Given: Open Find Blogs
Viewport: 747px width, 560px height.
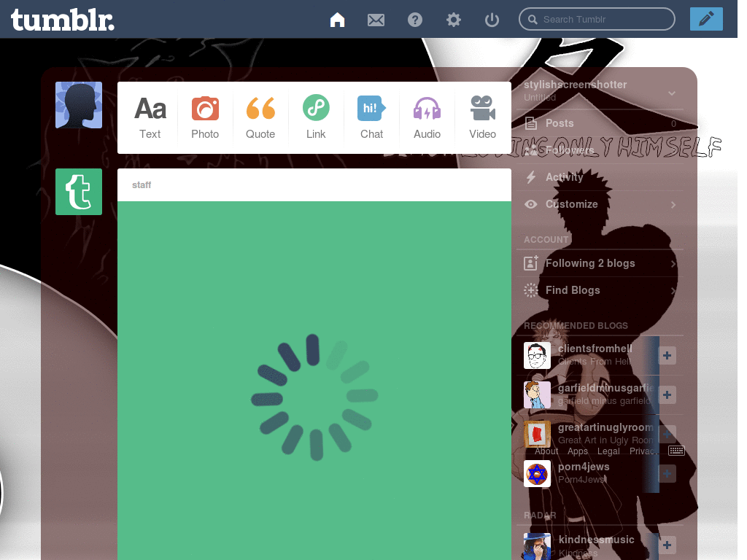Looking at the screenshot, I should (x=600, y=290).
